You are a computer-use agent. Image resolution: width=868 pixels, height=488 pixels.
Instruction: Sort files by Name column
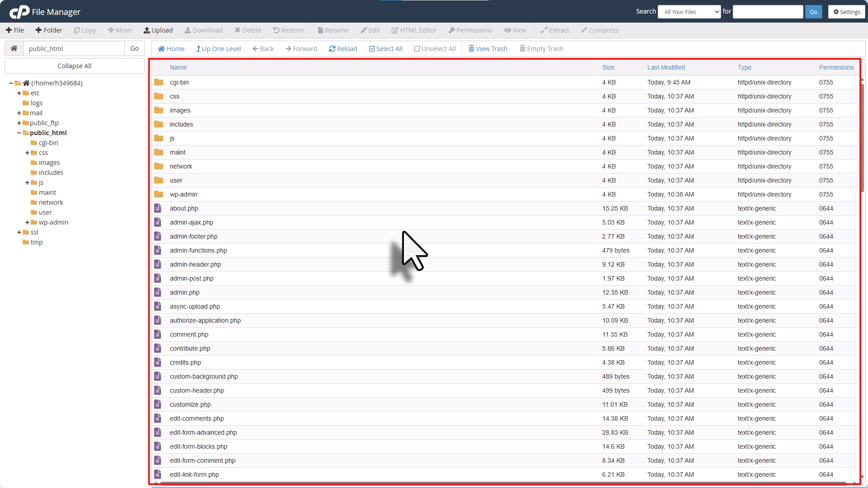click(x=178, y=67)
